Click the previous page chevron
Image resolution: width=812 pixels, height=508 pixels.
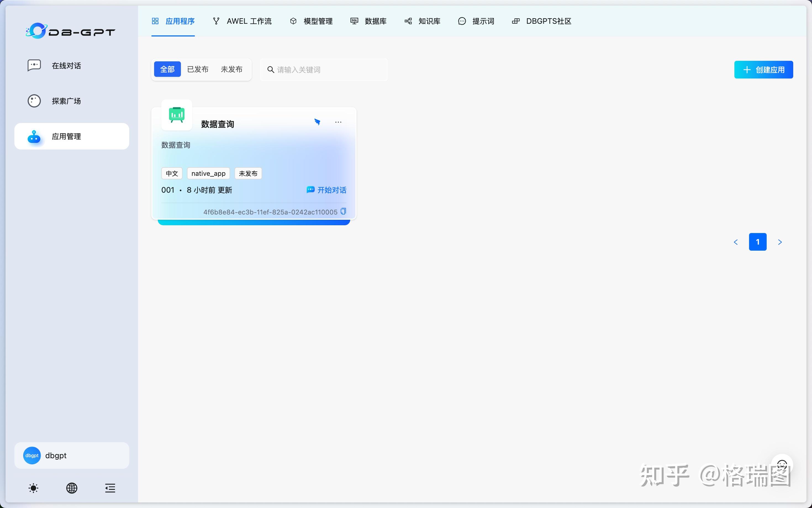tap(735, 242)
